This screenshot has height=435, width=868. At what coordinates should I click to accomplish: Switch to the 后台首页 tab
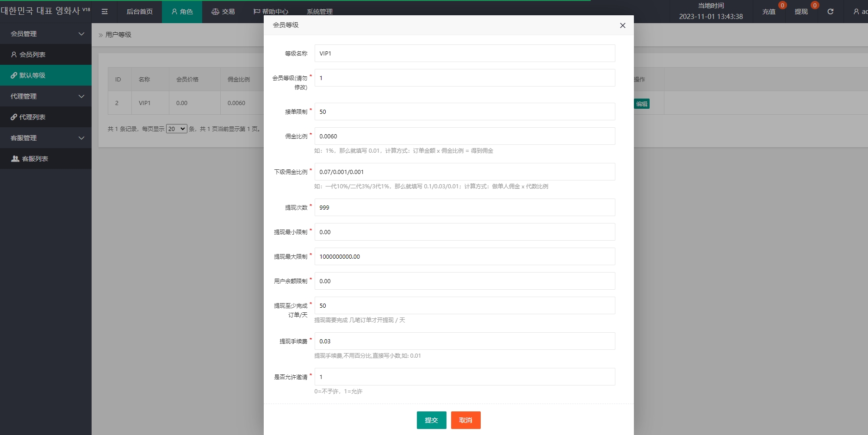point(139,12)
